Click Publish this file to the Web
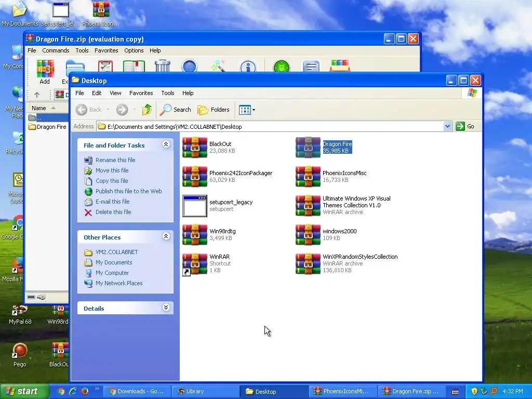This screenshot has height=399, width=532. (129, 191)
